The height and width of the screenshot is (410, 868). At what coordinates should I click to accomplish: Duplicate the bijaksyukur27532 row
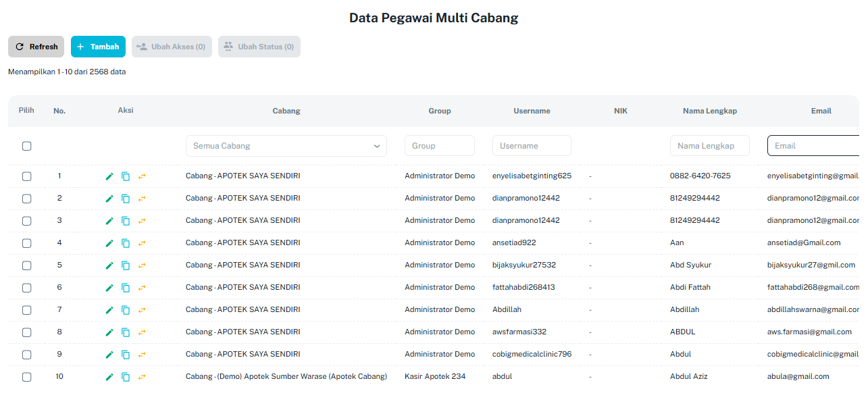pyautogui.click(x=126, y=265)
